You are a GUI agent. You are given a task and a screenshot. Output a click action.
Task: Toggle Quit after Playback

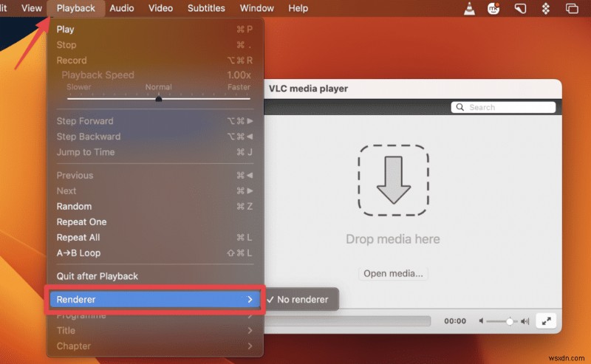154,276
